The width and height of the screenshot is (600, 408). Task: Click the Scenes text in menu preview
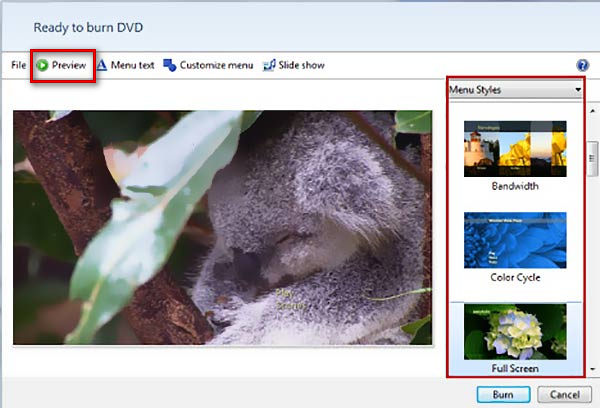click(291, 306)
